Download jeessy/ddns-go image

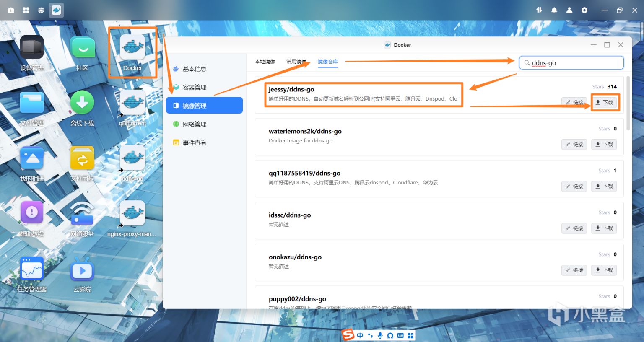click(604, 102)
